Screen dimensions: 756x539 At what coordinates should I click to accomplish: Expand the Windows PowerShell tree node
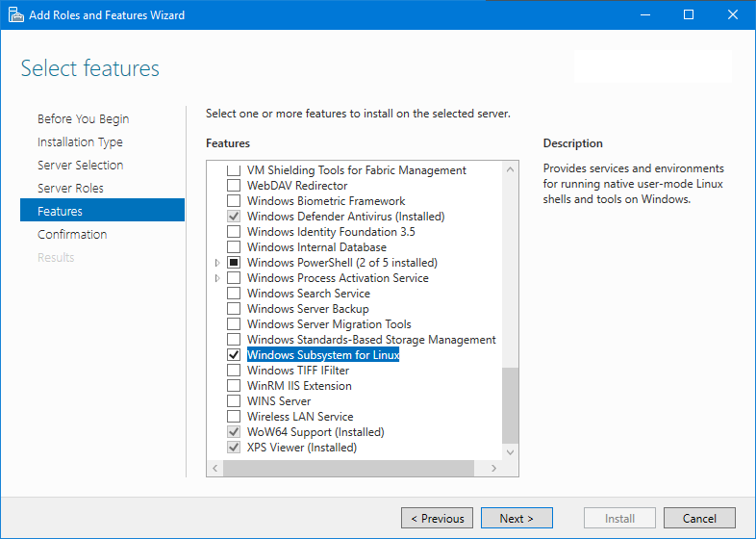coord(217,263)
